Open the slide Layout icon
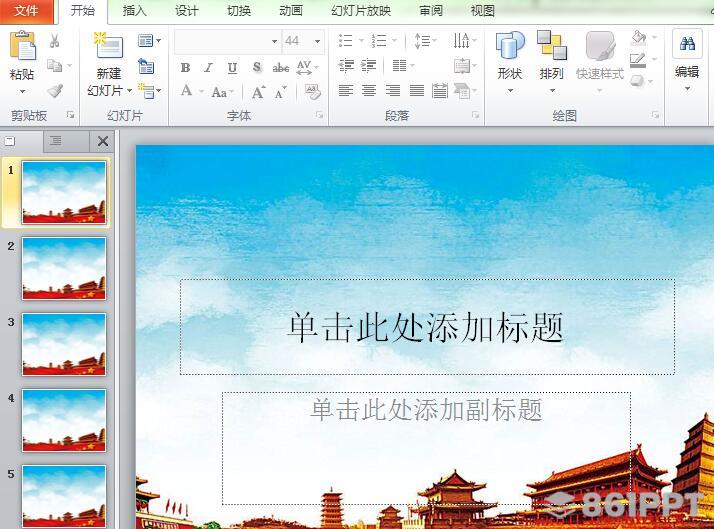This screenshot has width=714, height=529. pos(146,41)
